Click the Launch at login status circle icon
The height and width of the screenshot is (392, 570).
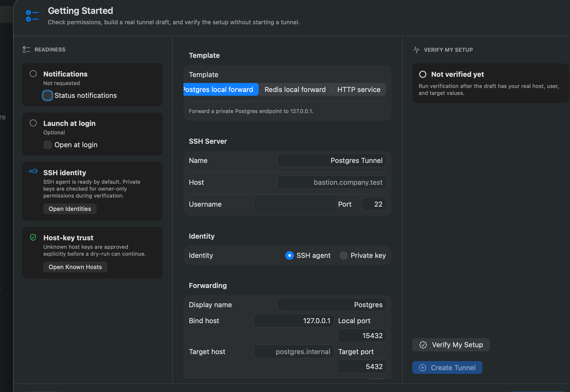tap(33, 123)
